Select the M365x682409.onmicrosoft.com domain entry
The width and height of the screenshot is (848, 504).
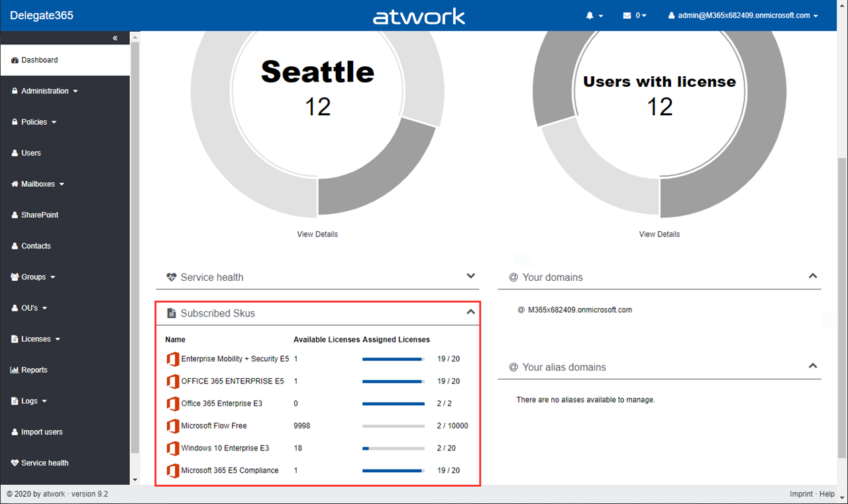point(580,310)
